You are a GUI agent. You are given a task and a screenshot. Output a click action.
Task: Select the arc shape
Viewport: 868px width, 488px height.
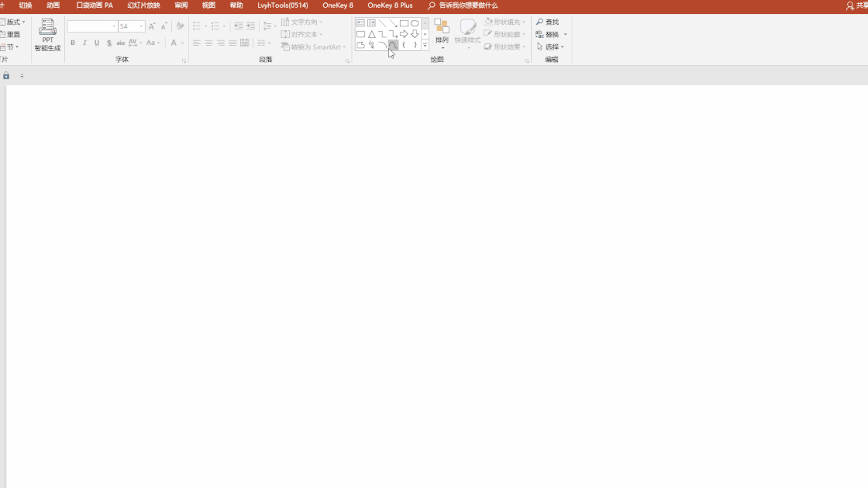(x=382, y=45)
